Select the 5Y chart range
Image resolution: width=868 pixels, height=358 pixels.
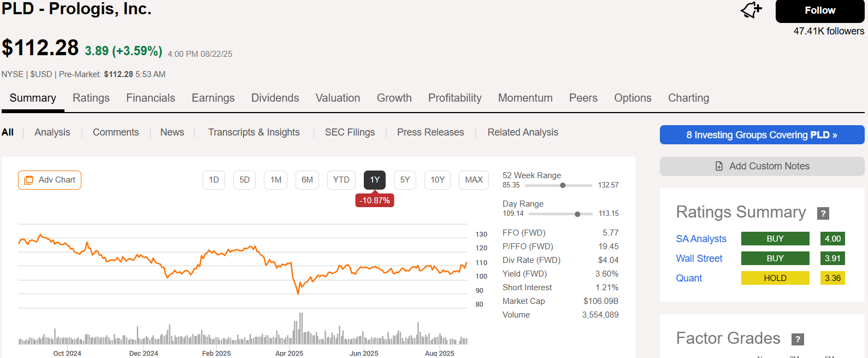[405, 180]
